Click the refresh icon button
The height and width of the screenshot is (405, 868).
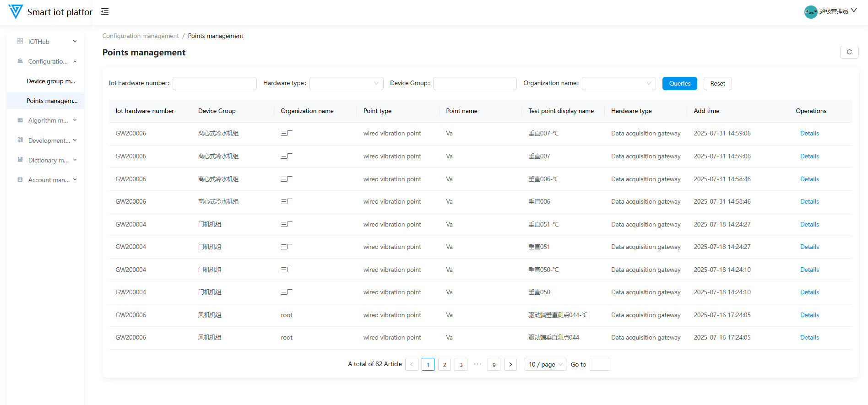[849, 52]
